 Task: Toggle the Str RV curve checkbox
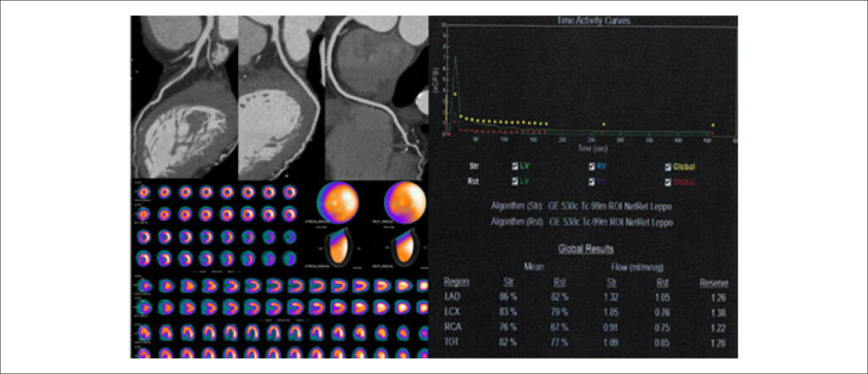pyautogui.click(x=593, y=166)
